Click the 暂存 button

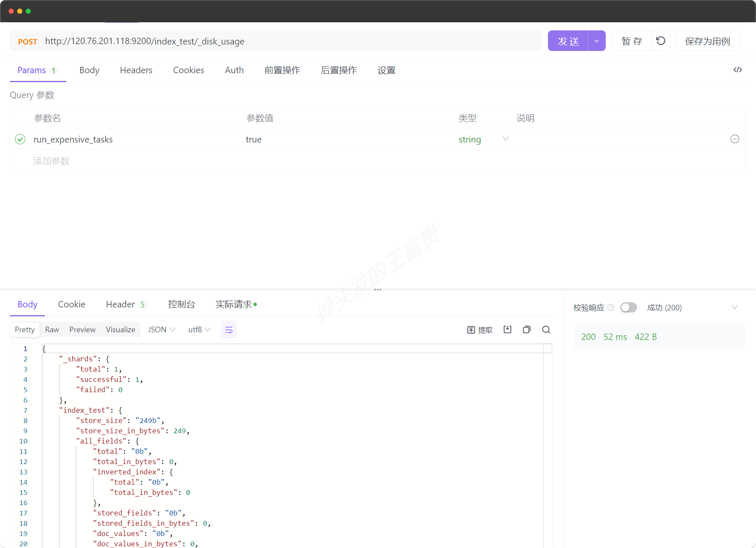point(632,41)
